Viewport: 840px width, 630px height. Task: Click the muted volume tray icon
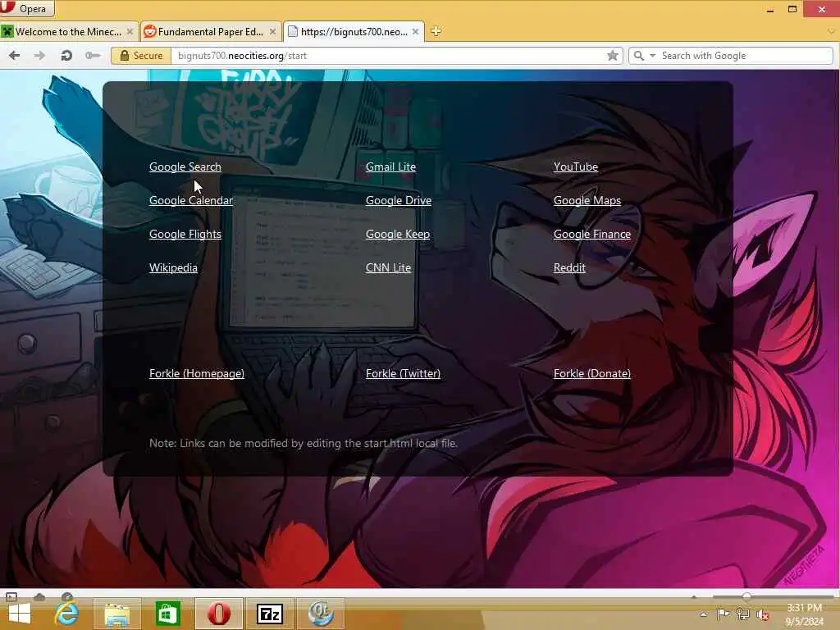click(762, 615)
